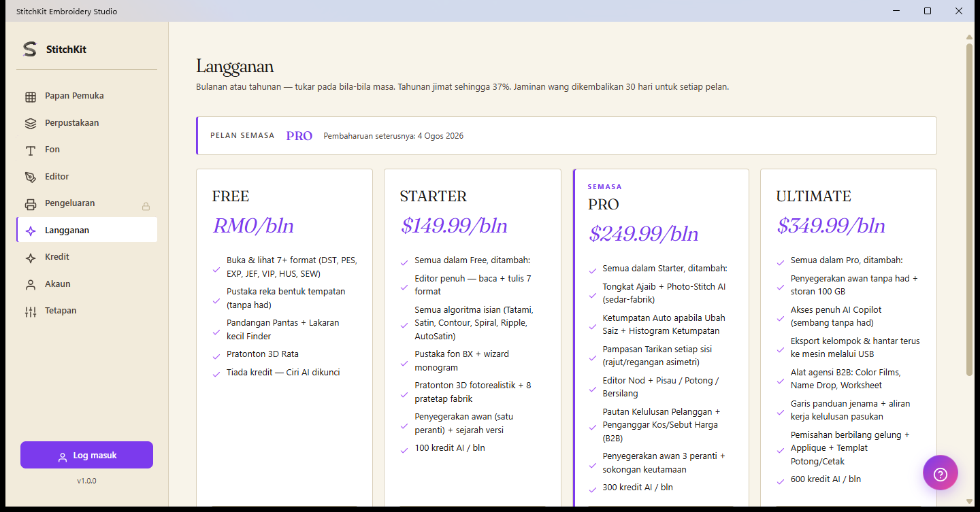Click 'Akses penuh AI Copilot' feature
Viewport: 980px width, 512px height.
836,316
